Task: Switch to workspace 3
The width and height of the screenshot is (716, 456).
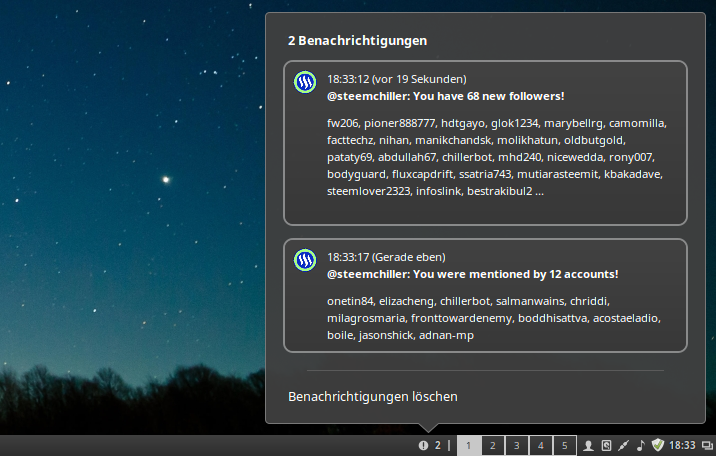Action: 516,446
